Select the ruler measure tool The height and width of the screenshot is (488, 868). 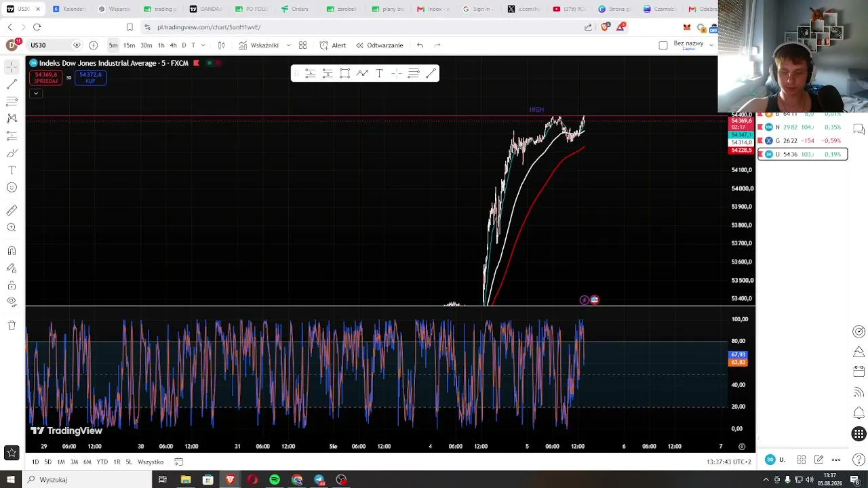pyautogui.click(x=12, y=210)
